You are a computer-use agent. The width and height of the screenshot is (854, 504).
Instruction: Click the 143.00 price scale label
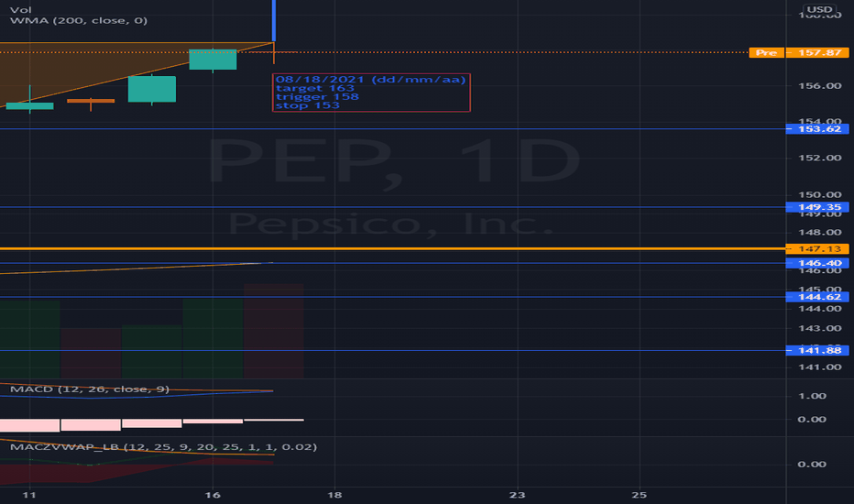820,329
